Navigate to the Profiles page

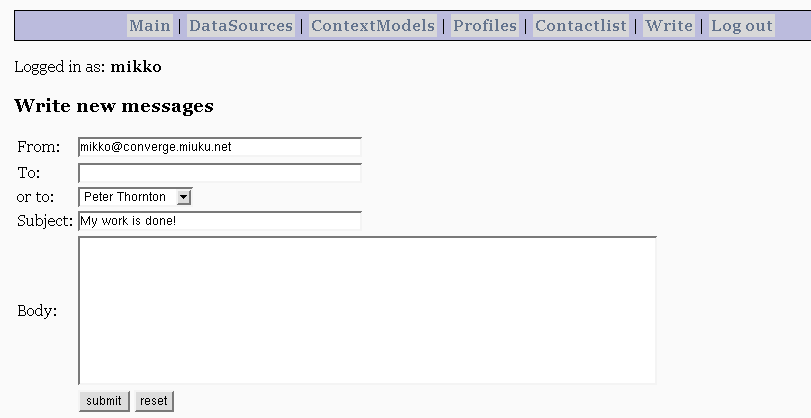[x=485, y=25]
